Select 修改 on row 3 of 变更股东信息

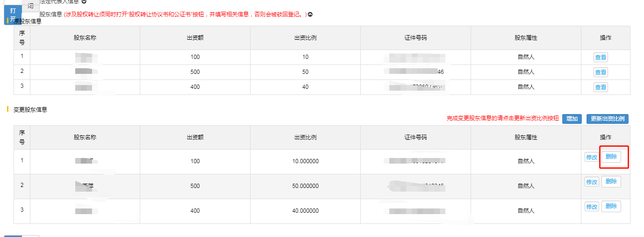(592, 207)
